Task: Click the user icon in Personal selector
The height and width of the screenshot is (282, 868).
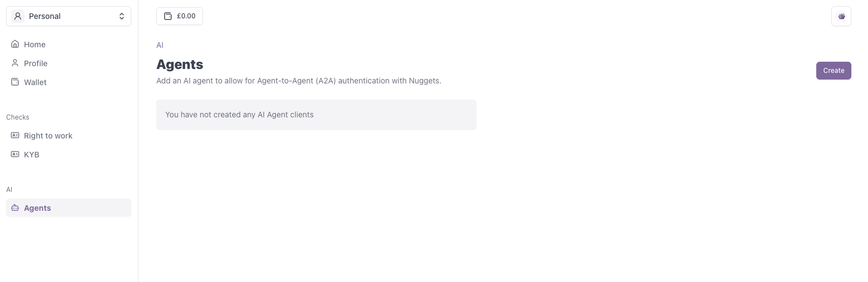Action: (x=18, y=16)
